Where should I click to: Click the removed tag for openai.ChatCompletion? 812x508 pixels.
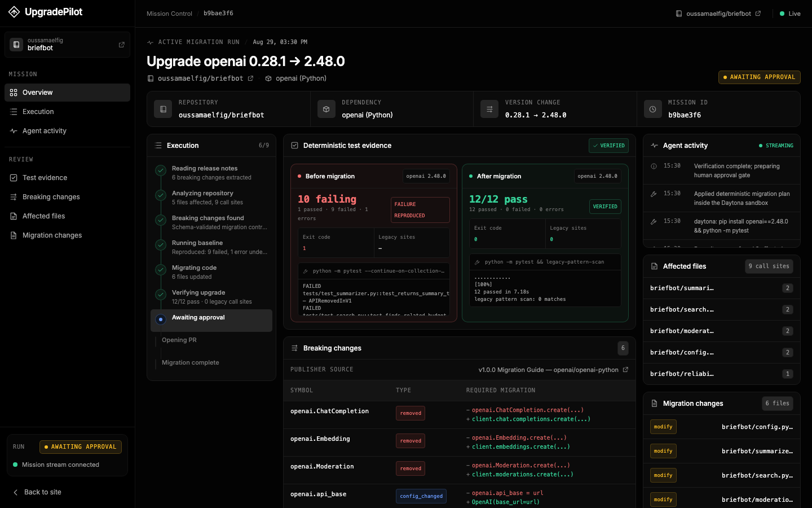tap(411, 413)
